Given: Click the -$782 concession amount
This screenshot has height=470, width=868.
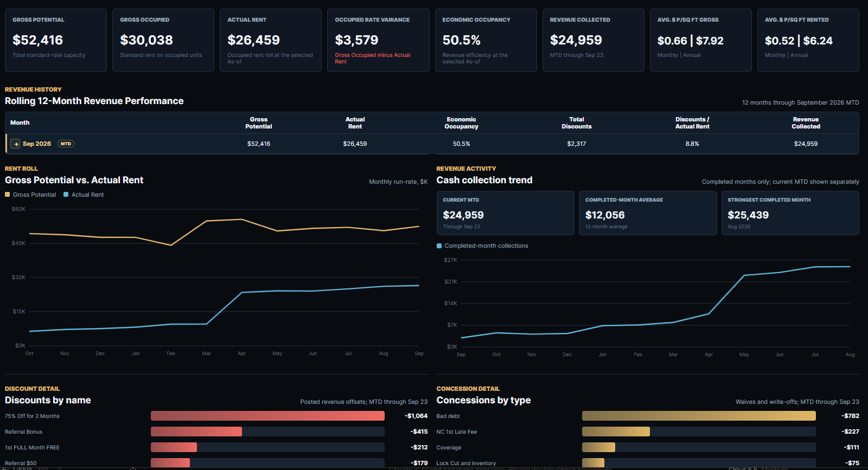Looking at the screenshot, I should [850, 416].
